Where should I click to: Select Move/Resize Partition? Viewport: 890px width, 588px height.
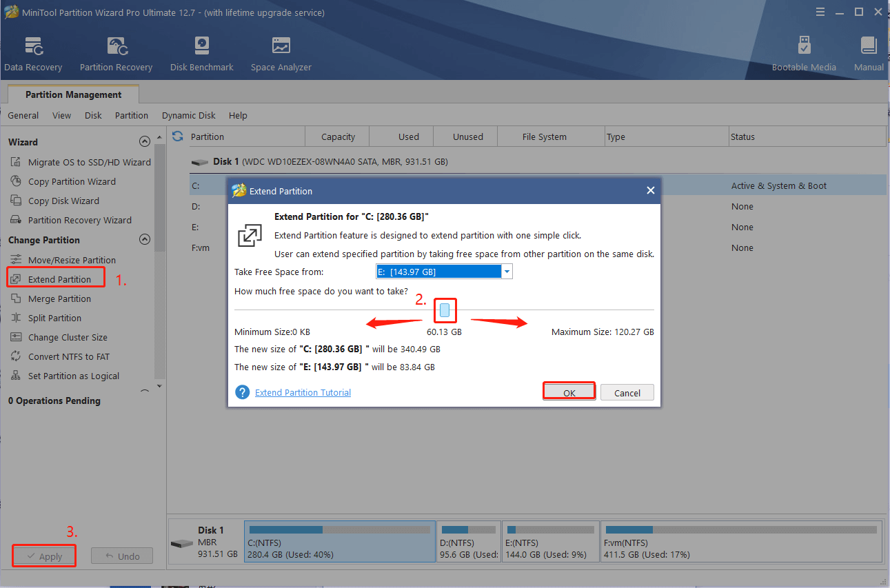point(63,260)
